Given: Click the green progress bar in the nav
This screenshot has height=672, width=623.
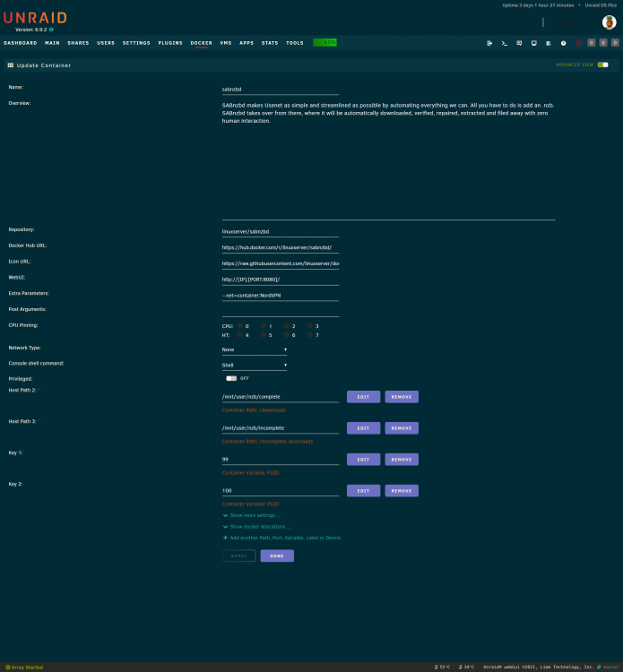Looking at the screenshot, I should point(325,42).
